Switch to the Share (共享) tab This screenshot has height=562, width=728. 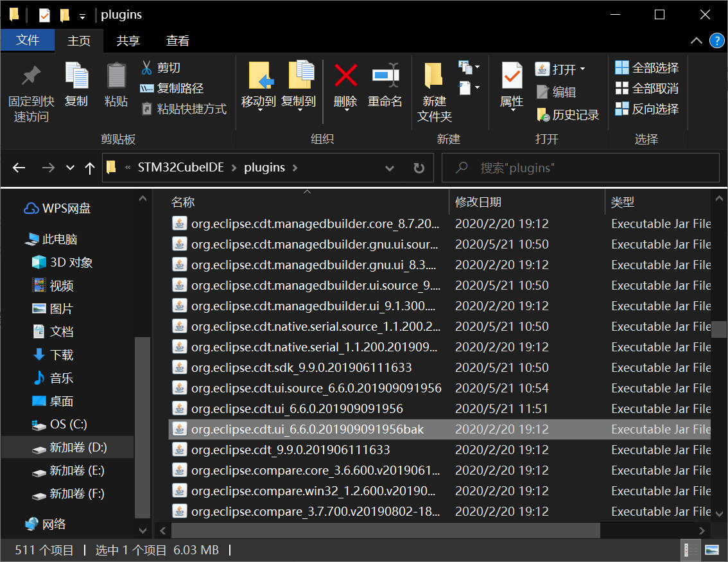128,41
